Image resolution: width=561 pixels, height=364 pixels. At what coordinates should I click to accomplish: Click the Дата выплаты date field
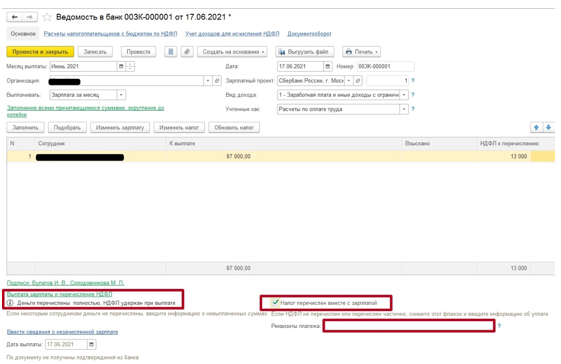point(66,345)
